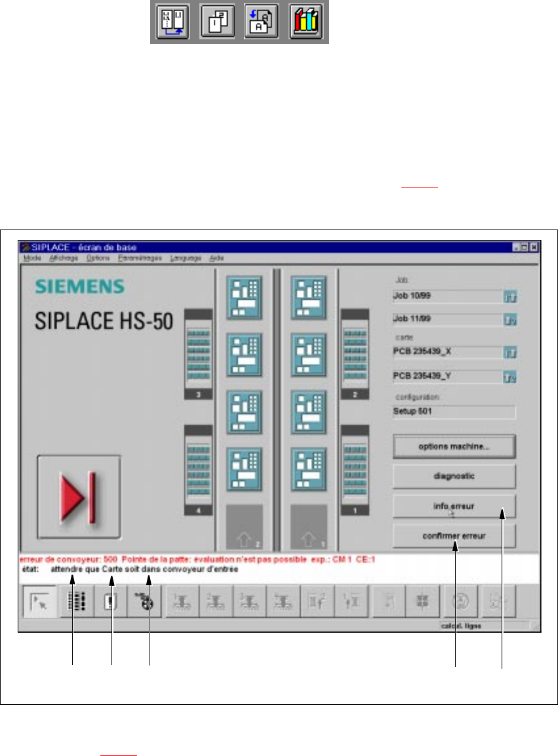558x756 pixels.
Task: Click the grey output arrow numbered 1
Action: click(x=309, y=527)
